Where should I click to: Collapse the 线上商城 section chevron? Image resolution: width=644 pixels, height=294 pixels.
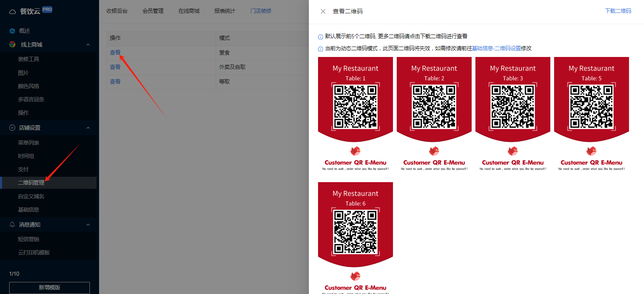(88, 44)
